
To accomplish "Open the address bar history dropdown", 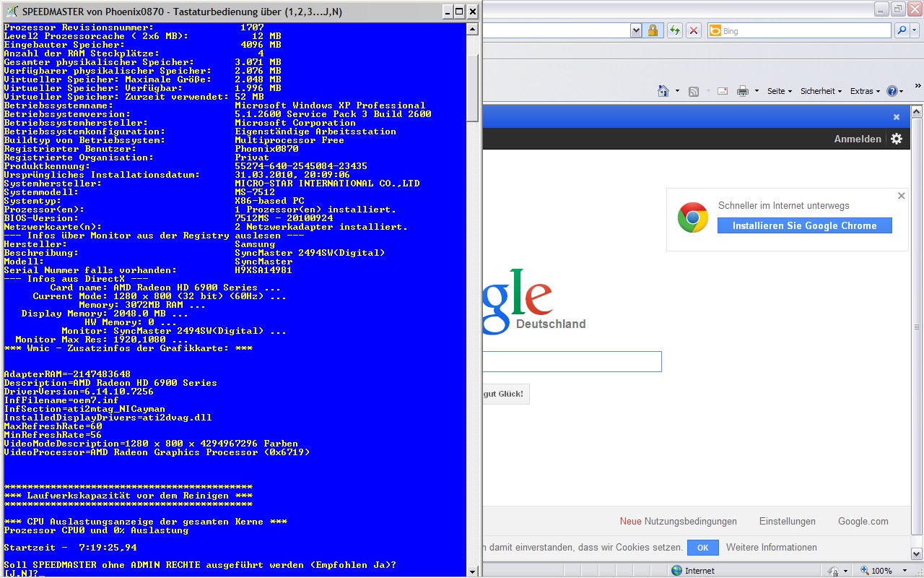I will (636, 30).
